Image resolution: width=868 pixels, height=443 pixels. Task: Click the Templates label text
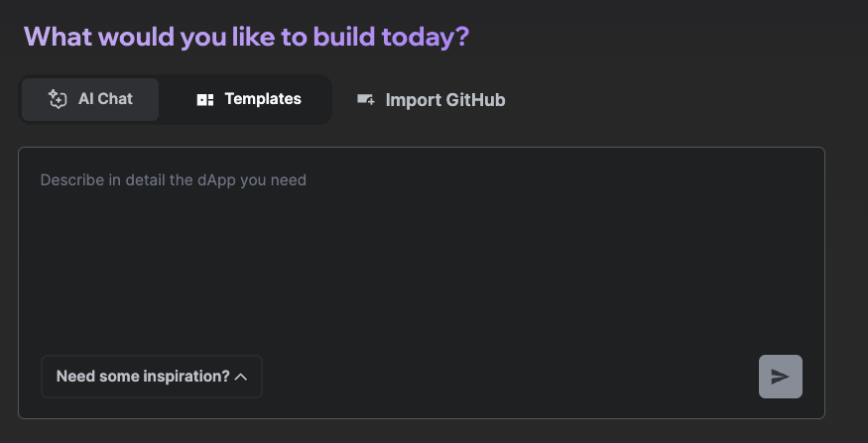coord(263,99)
